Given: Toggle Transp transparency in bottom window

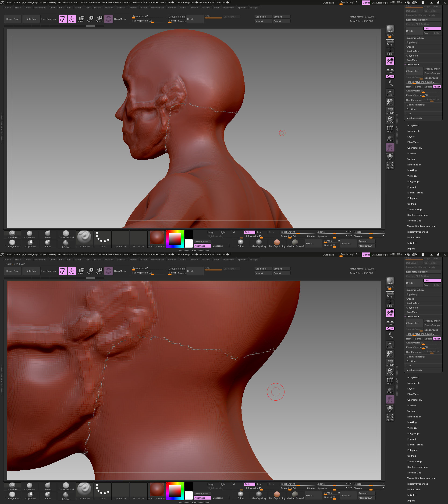Looking at the screenshot, I should pos(390,390).
